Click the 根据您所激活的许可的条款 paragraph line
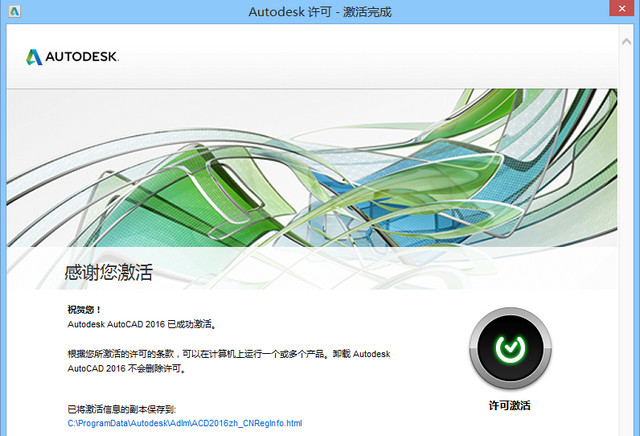The width and height of the screenshot is (640, 436). click(229, 354)
